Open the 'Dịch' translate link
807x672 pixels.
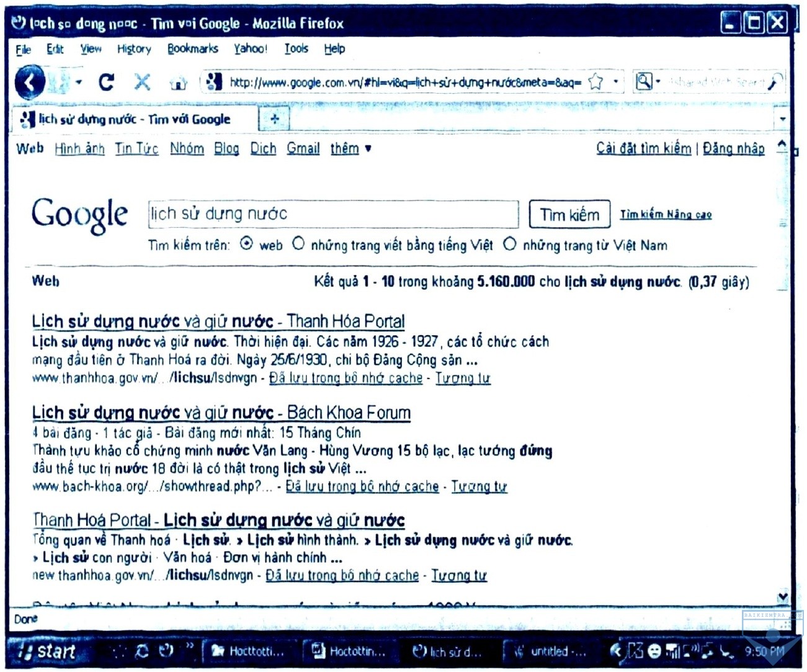[x=263, y=148]
